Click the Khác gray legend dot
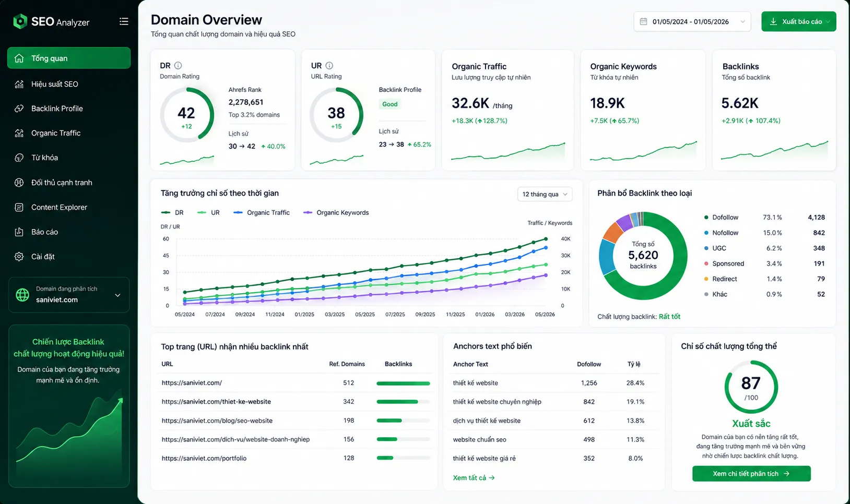 point(706,294)
